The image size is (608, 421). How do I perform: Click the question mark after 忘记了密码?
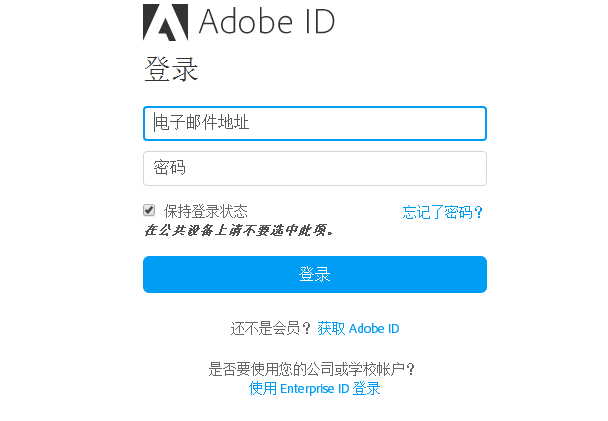click(x=478, y=212)
